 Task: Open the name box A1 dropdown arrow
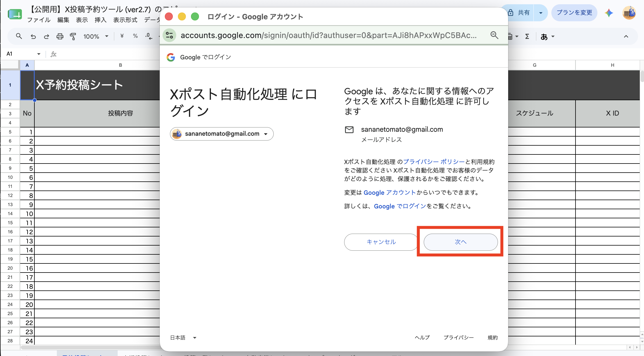point(39,54)
